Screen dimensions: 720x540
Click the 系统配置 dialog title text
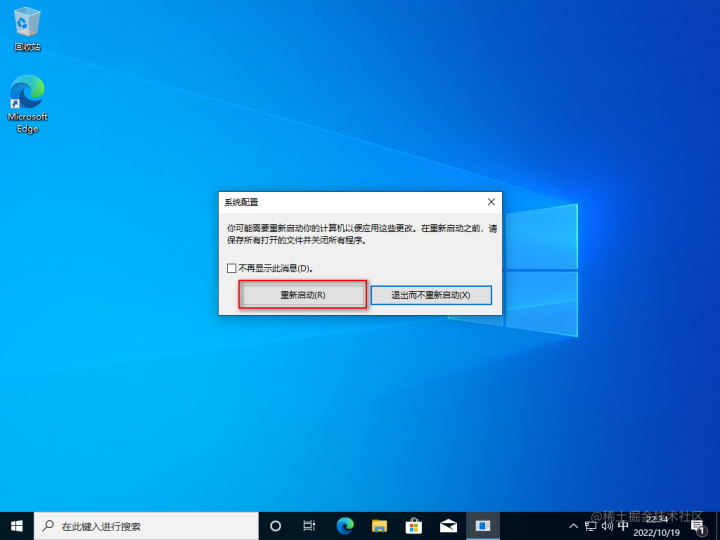(x=241, y=202)
